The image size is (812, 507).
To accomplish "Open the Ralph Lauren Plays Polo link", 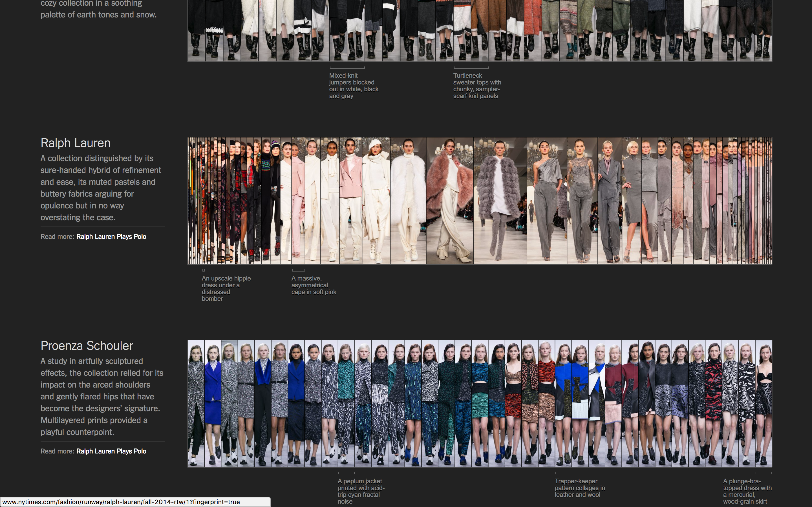I will (x=111, y=236).
